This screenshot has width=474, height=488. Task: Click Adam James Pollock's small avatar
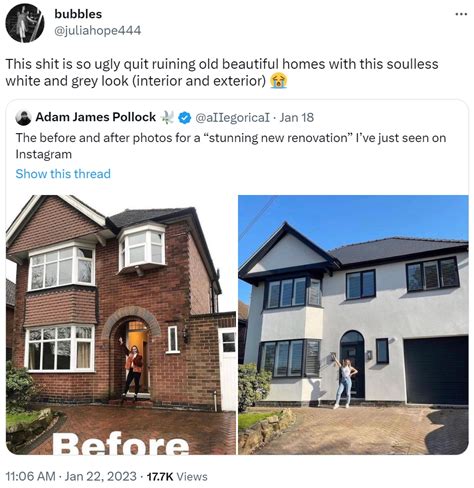pos(23,118)
